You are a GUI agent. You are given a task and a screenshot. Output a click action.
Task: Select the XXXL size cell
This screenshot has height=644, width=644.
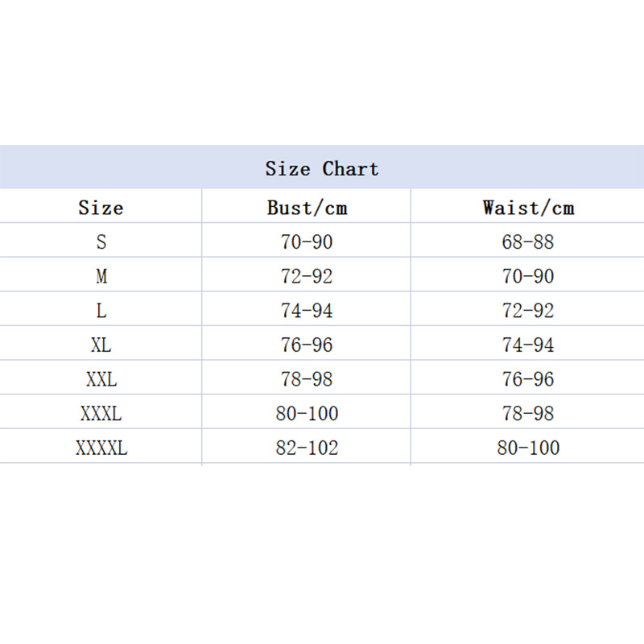[x=101, y=414]
